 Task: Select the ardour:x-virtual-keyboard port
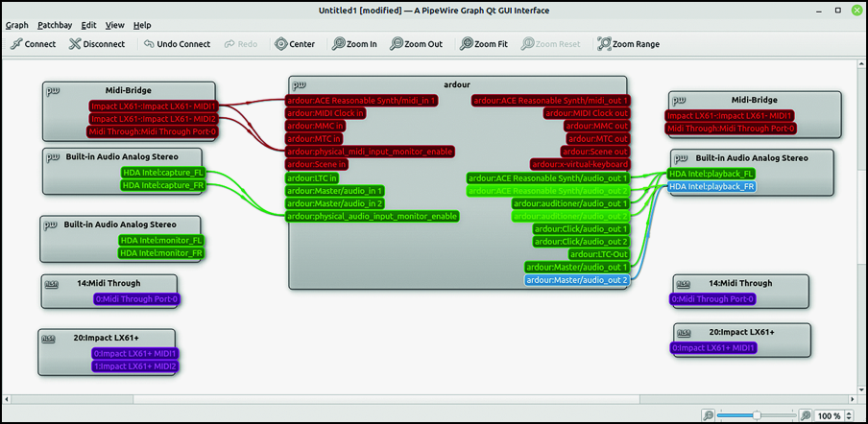coord(581,164)
